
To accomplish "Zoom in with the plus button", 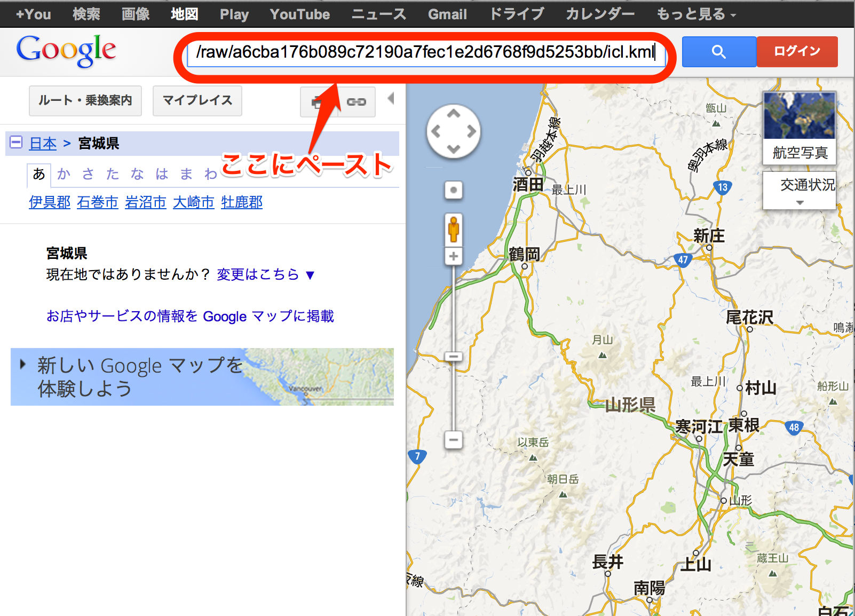I will point(454,256).
